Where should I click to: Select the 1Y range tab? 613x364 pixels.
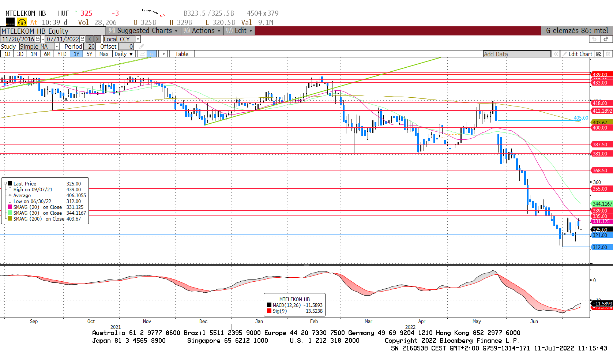click(x=76, y=54)
